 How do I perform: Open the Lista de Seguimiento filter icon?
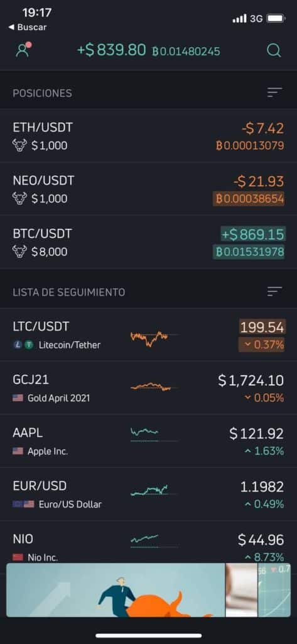(274, 292)
